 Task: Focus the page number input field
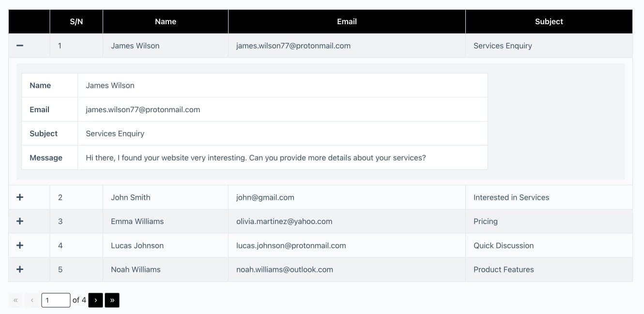pos(56,300)
